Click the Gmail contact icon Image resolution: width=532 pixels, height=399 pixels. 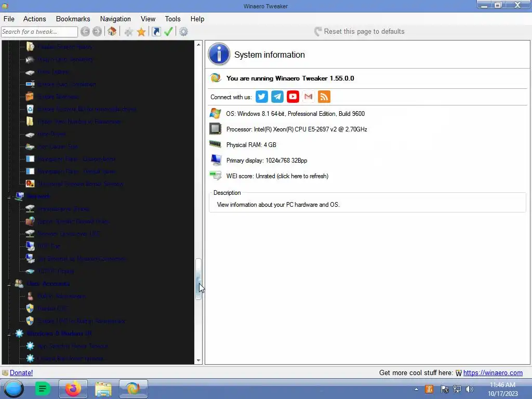coord(309,97)
